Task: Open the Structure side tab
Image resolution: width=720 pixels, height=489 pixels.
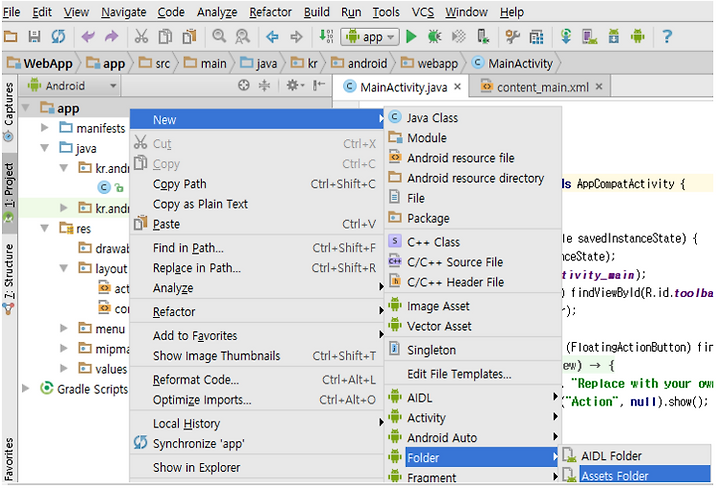Action: coord(9,280)
